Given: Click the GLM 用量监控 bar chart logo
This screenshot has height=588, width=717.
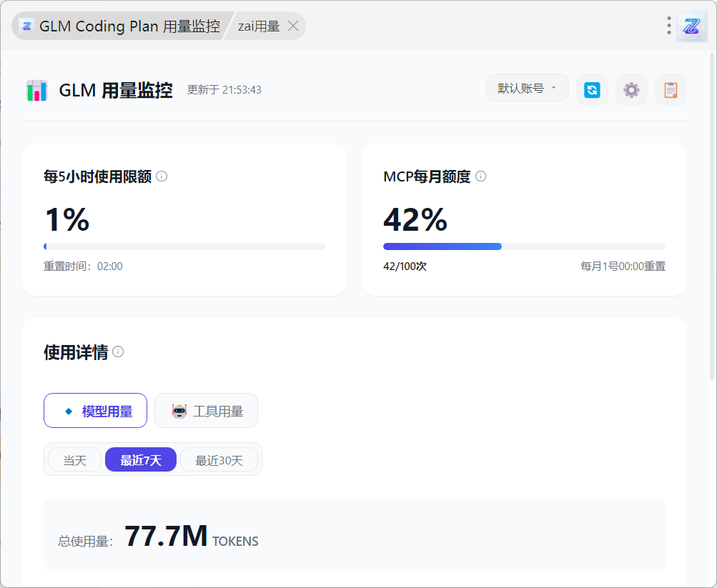Looking at the screenshot, I should (x=36, y=91).
